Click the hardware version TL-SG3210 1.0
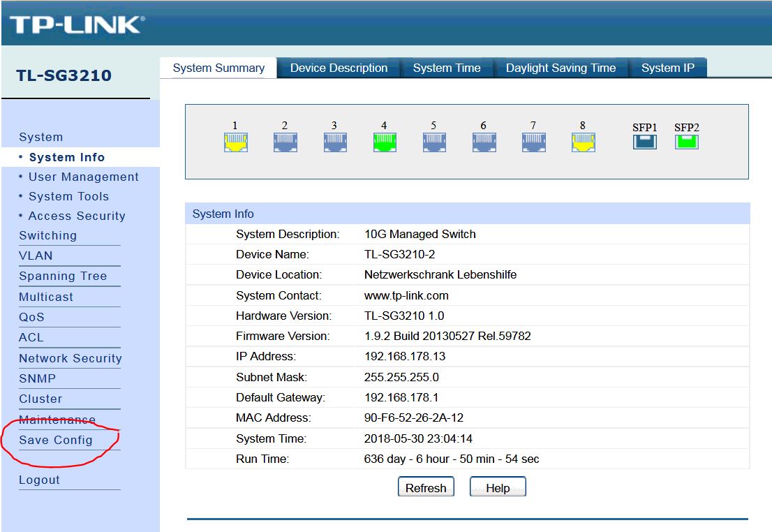This screenshot has height=532, width=772. [x=404, y=316]
